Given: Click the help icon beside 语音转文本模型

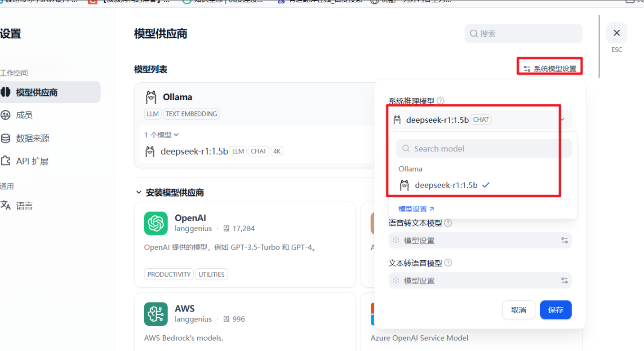Looking at the screenshot, I should click(448, 223).
